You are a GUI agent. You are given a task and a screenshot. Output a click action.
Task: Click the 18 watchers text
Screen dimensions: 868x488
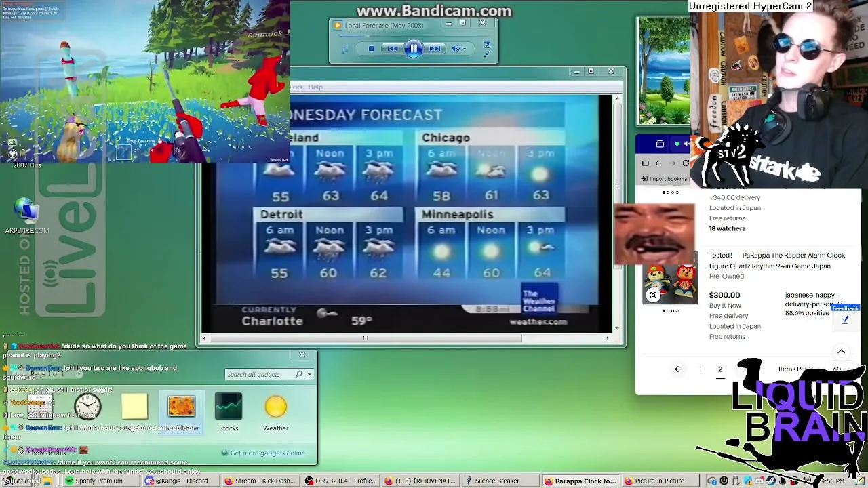click(x=727, y=228)
